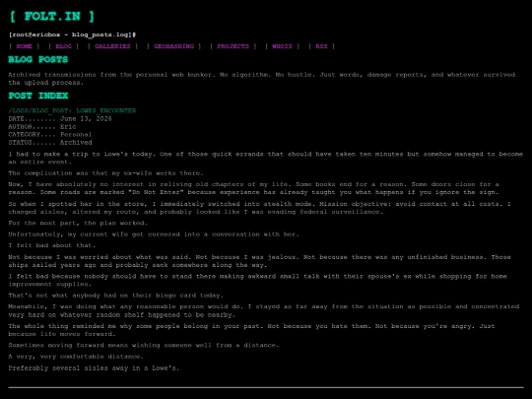Click 'Preferably several aisles away in a Lowe's.' line
Viewport: 532px width, 399px height.
click(x=94, y=368)
